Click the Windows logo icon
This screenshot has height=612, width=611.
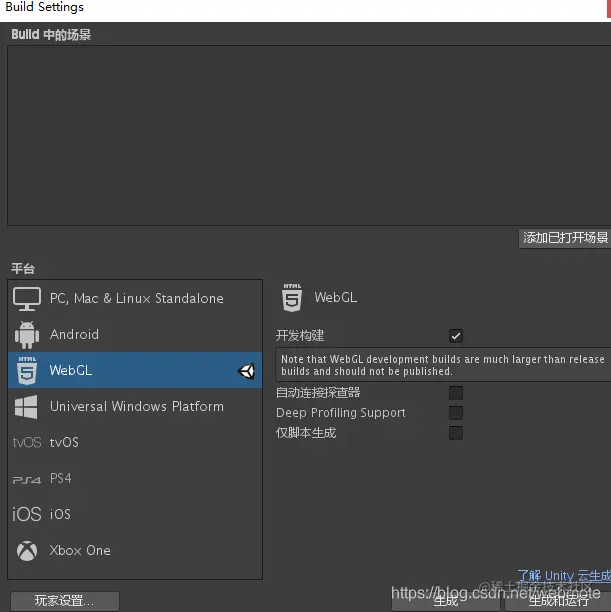pyautogui.click(x=26, y=407)
